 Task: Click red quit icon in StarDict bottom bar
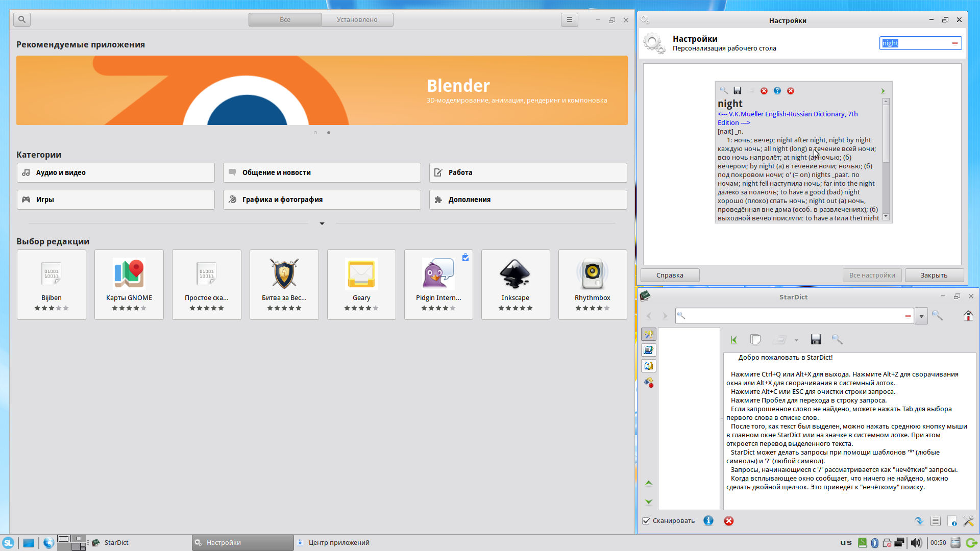click(729, 521)
